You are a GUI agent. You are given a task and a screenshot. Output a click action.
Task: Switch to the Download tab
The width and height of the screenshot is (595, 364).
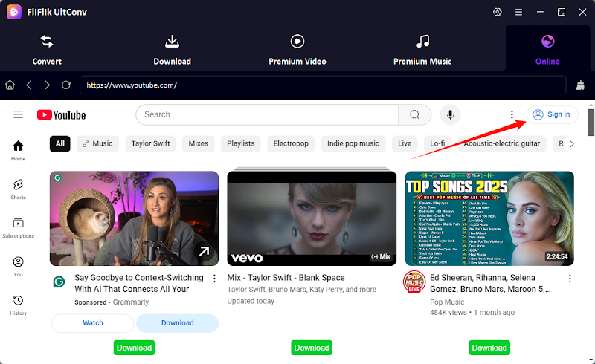(x=173, y=50)
